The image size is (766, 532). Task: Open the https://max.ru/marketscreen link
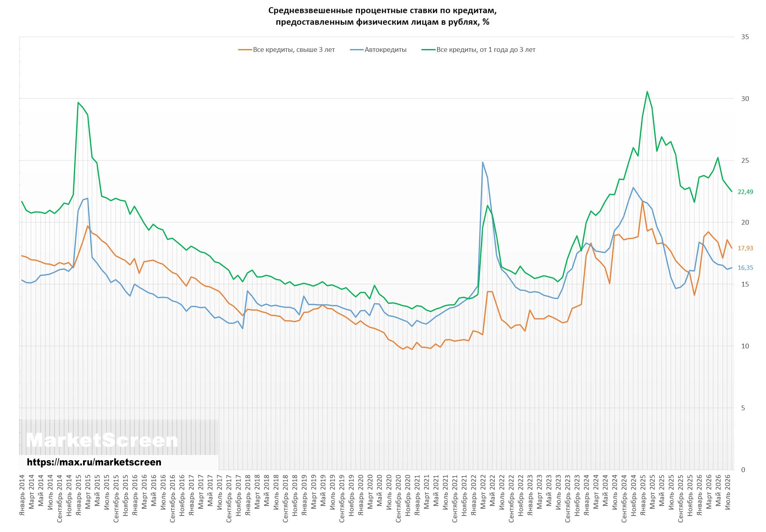click(x=94, y=462)
